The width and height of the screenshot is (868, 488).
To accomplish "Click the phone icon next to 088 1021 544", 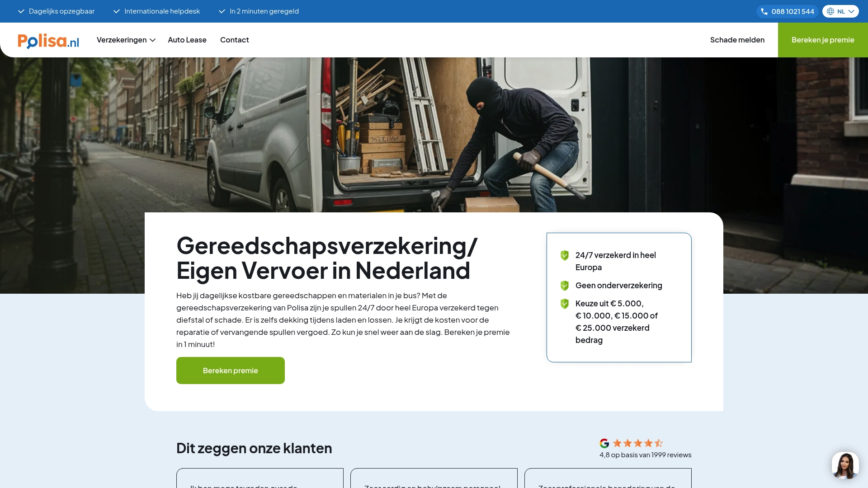I will click(x=764, y=11).
